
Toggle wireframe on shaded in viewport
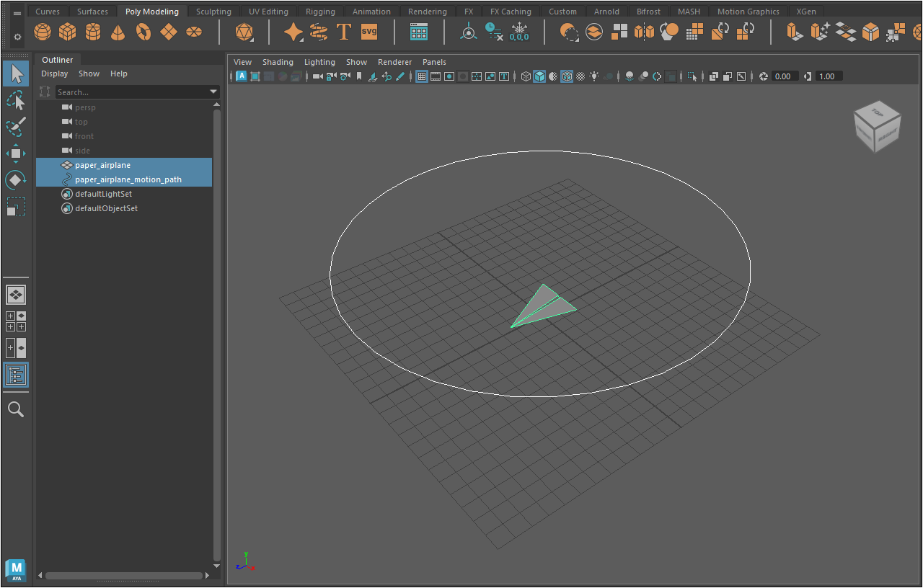coord(567,76)
